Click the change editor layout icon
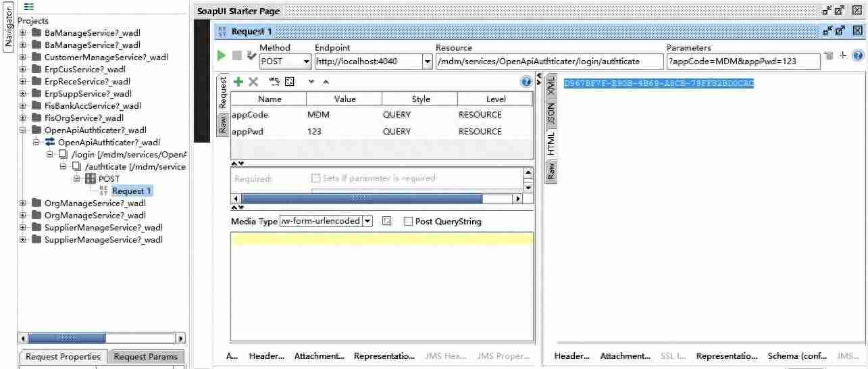This screenshot has width=868, height=369. [843, 55]
